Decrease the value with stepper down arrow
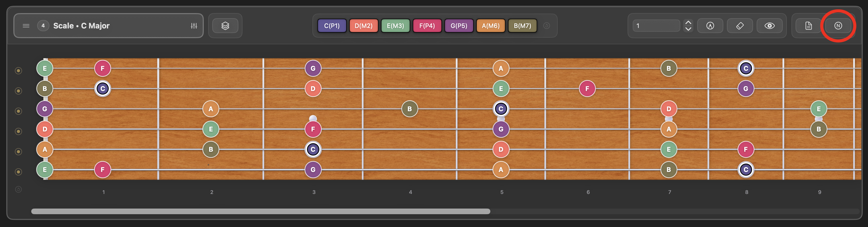Viewport: 868px width, 227px height. pos(689,29)
